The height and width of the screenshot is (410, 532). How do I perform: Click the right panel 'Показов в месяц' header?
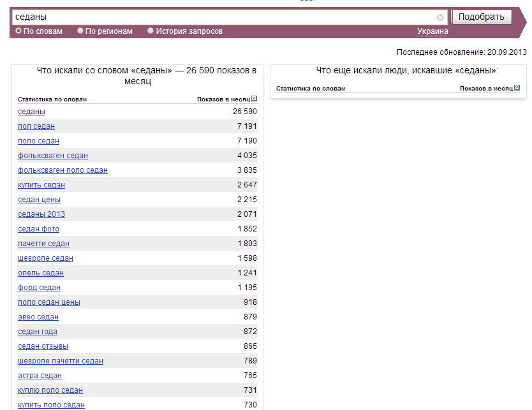click(486, 89)
